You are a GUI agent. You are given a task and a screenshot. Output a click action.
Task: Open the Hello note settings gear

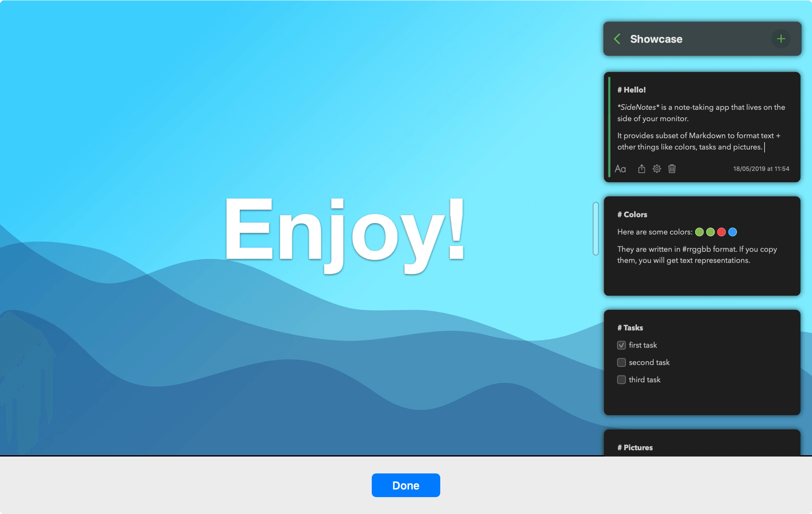click(x=657, y=168)
